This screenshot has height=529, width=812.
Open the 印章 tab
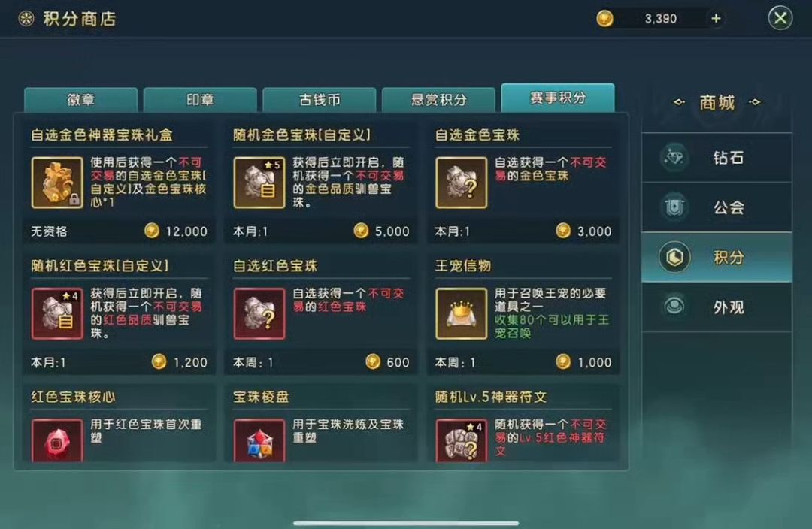pyautogui.click(x=200, y=99)
